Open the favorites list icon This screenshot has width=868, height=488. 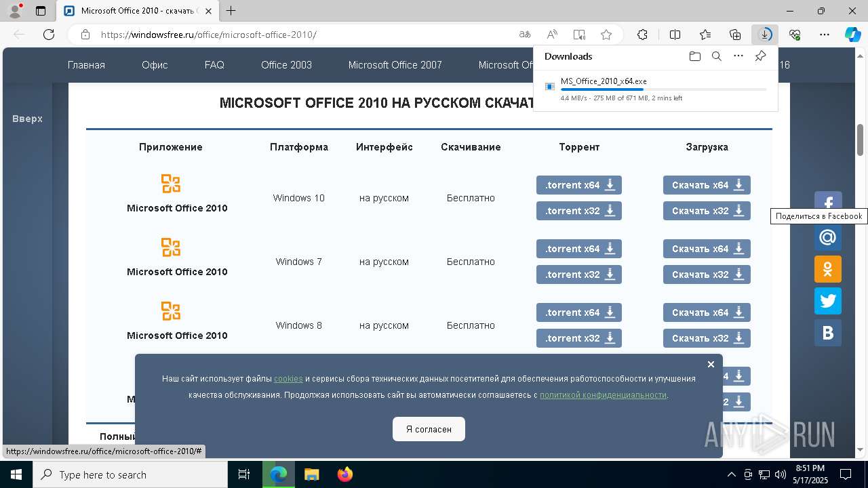pos(705,35)
